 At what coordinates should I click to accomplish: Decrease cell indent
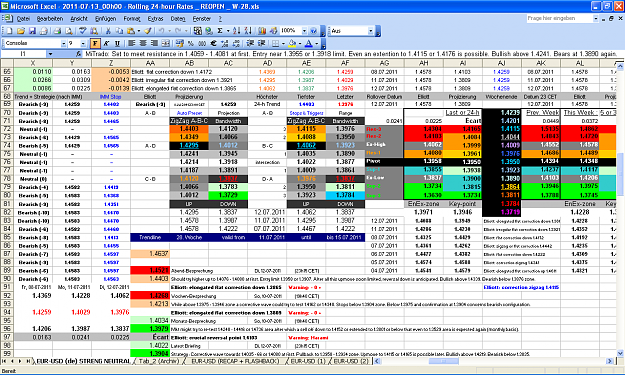tap(250, 43)
